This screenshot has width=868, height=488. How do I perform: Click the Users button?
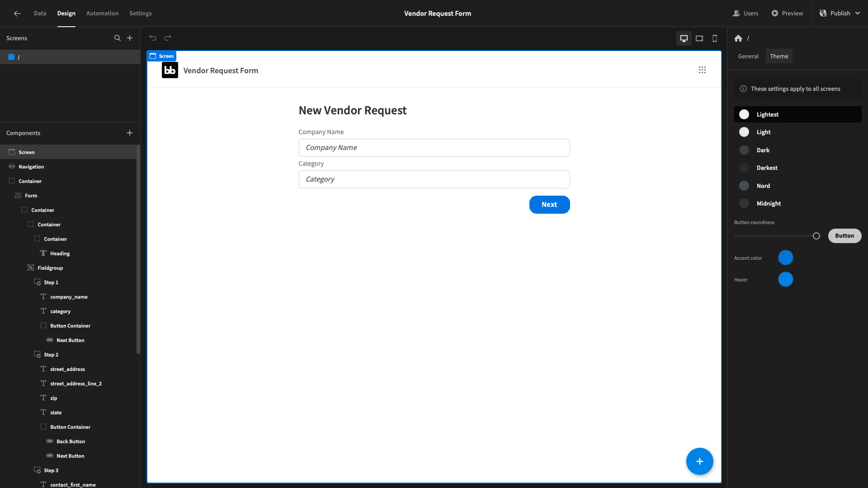click(745, 14)
